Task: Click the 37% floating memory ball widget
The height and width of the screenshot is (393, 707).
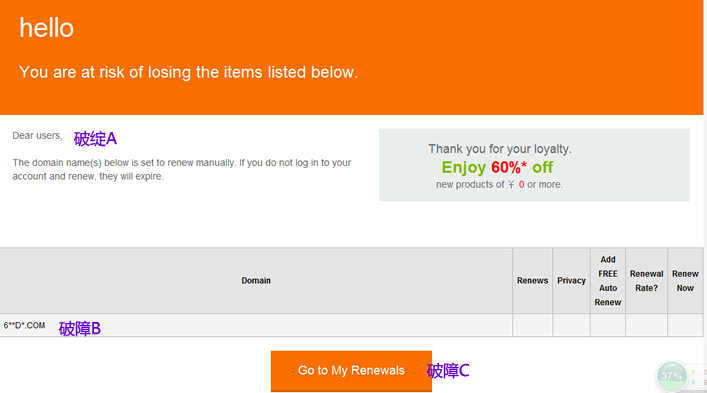Action: click(x=671, y=376)
